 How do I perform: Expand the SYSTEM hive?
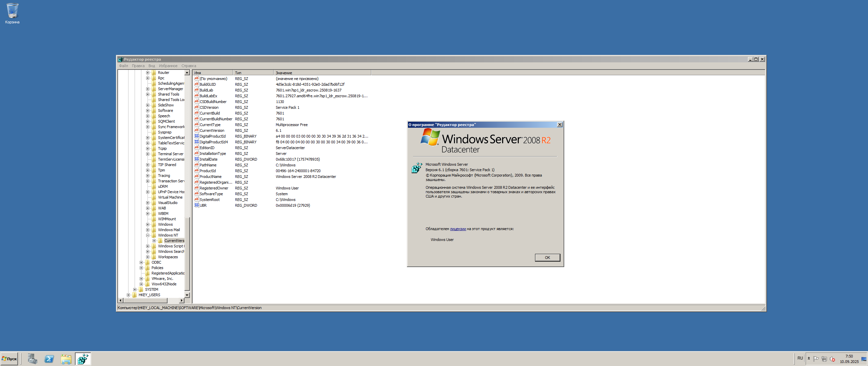(x=135, y=289)
